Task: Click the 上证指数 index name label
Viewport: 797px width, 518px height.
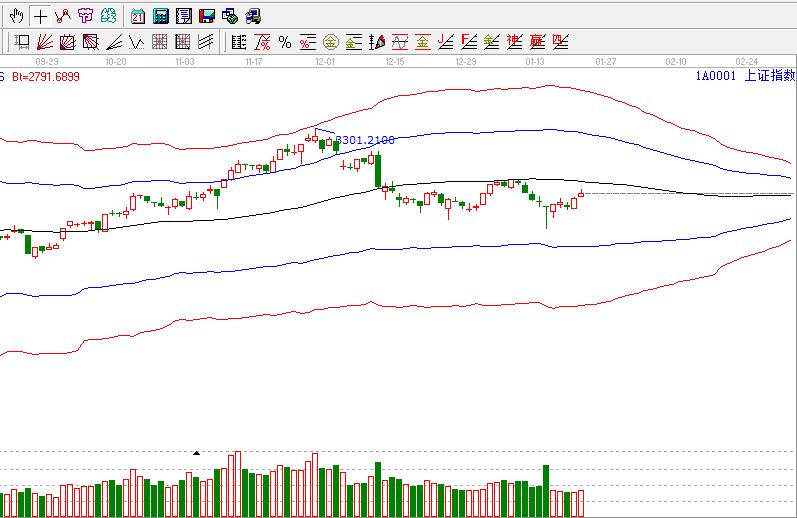Action: coord(770,76)
